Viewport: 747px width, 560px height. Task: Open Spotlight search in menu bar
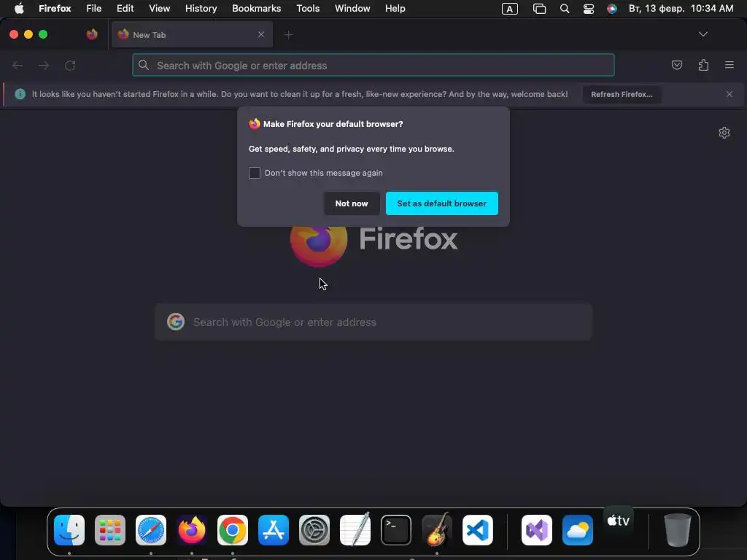(565, 9)
